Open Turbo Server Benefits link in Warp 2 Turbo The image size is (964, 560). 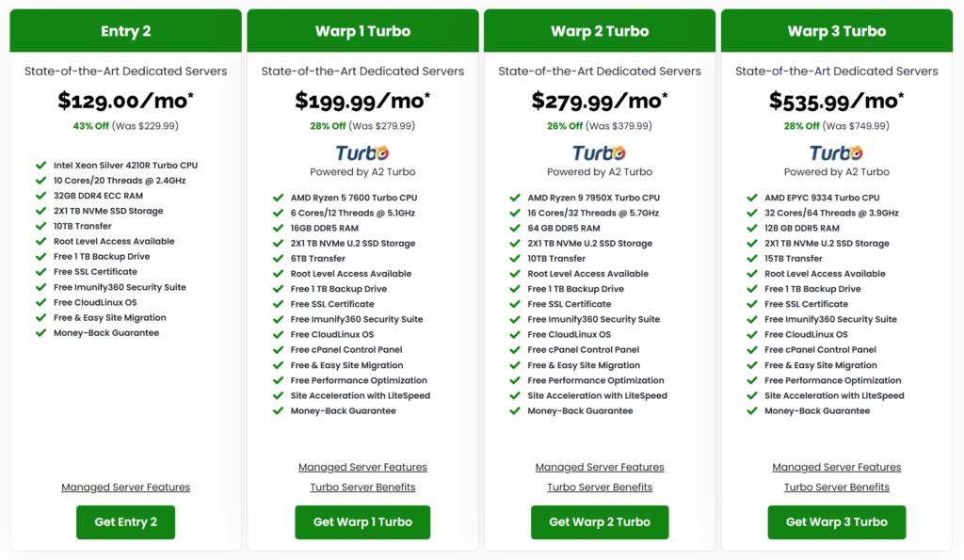(600, 488)
